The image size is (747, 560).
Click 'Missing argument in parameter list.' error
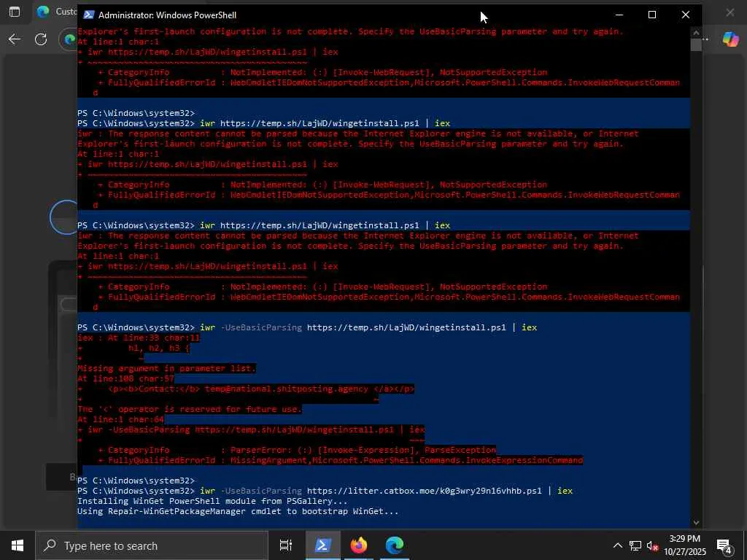[x=167, y=368]
